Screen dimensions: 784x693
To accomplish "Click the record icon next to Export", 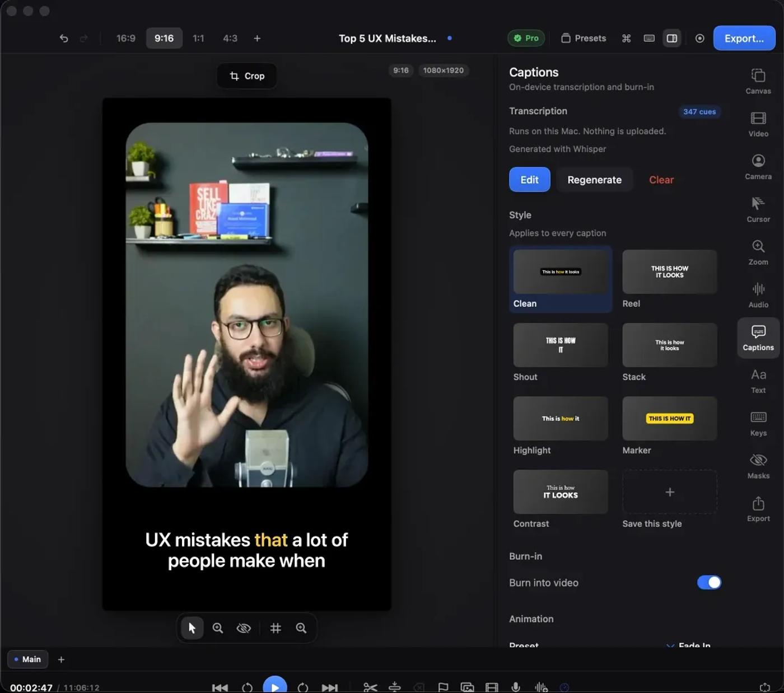I will pyautogui.click(x=699, y=38).
